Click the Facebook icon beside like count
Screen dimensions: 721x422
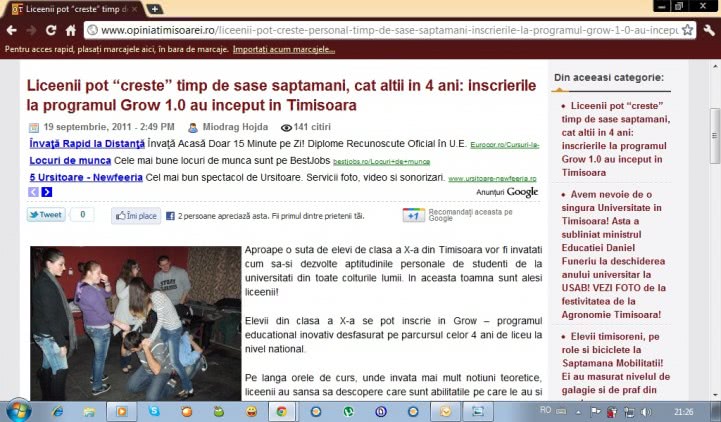(x=170, y=216)
